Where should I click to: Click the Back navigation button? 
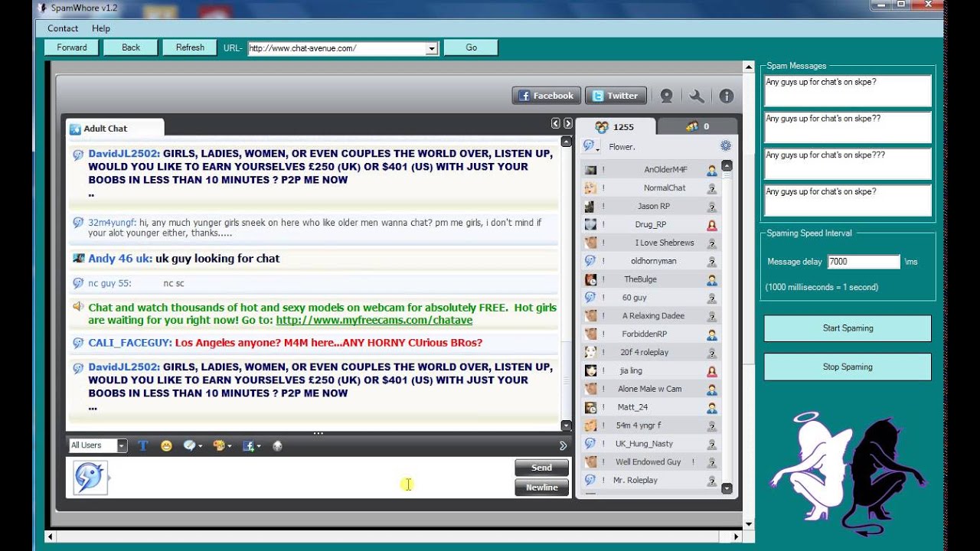(x=131, y=47)
